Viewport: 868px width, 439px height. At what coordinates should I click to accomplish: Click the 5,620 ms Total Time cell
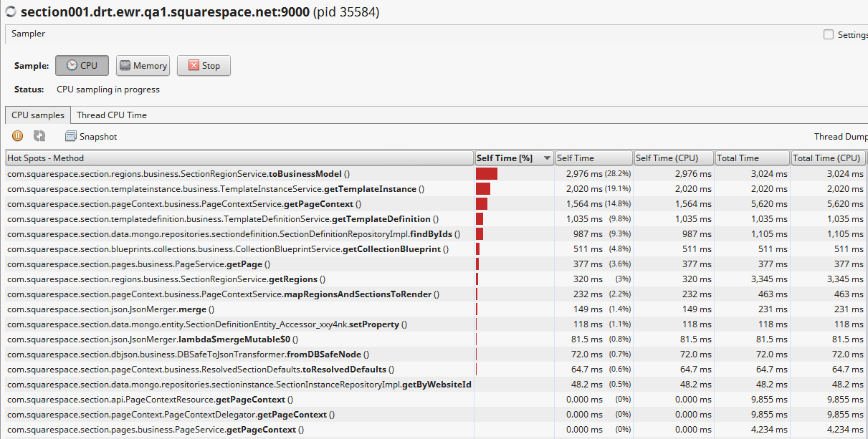point(753,203)
